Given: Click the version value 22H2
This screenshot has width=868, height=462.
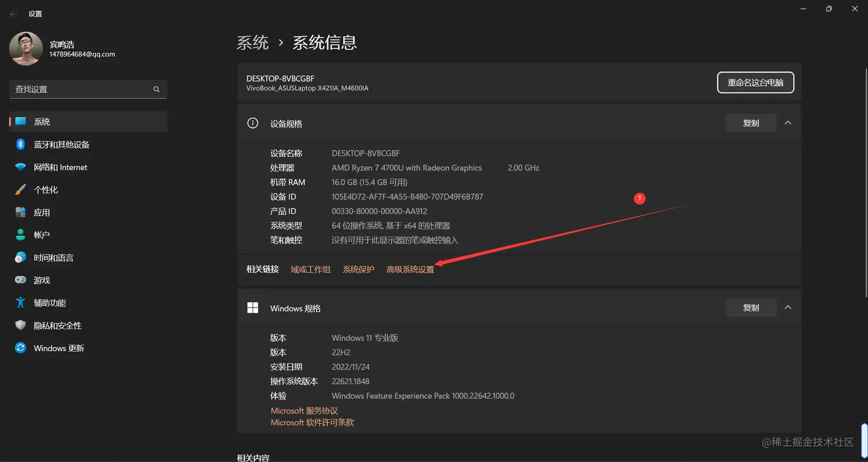Looking at the screenshot, I should click(341, 352).
